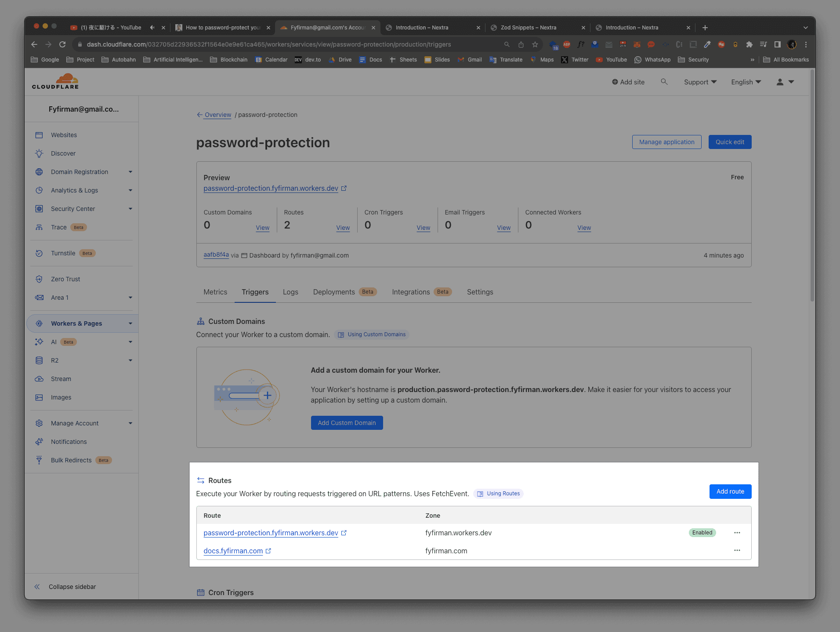840x632 pixels.
Task: Click the Cloudflare logo
Action: (55, 82)
